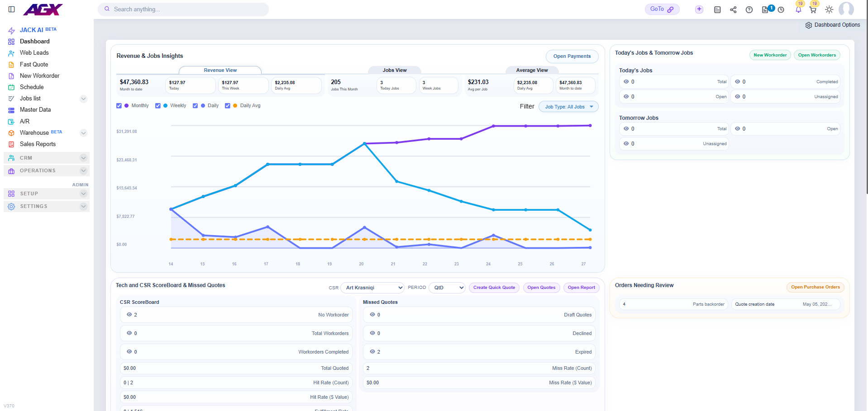Open the CSR Art Krasniqi dropdown

click(x=372, y=288)
